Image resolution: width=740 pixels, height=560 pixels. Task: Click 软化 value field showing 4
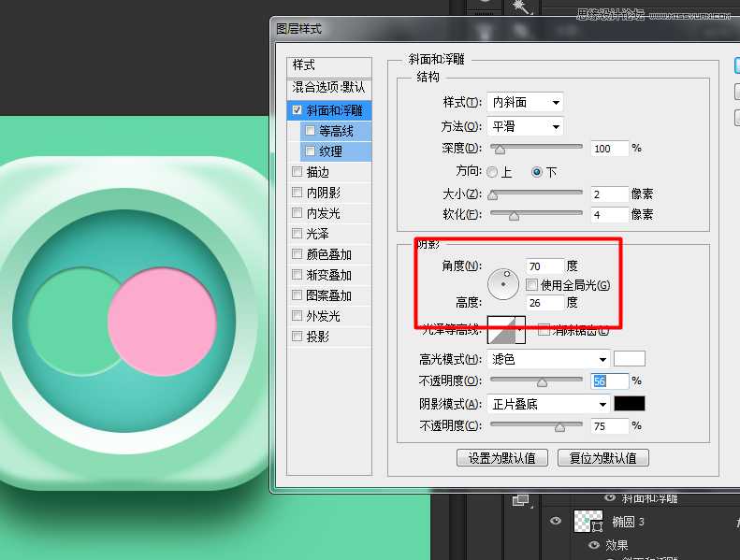click(x=610, y=215)
